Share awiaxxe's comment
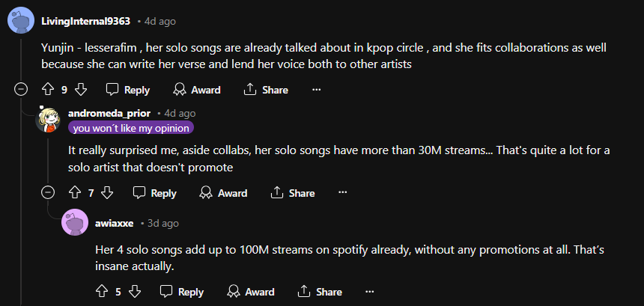The height and width of the screenshot is (306, 644). tap(320, 292)
